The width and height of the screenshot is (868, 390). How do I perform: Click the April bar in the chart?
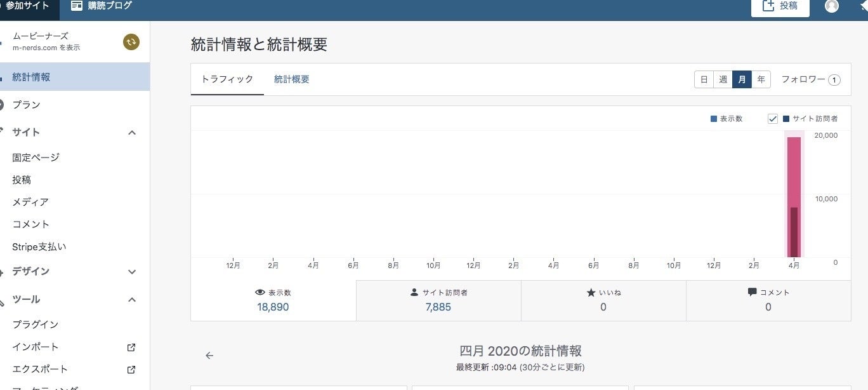coord(794,197)
